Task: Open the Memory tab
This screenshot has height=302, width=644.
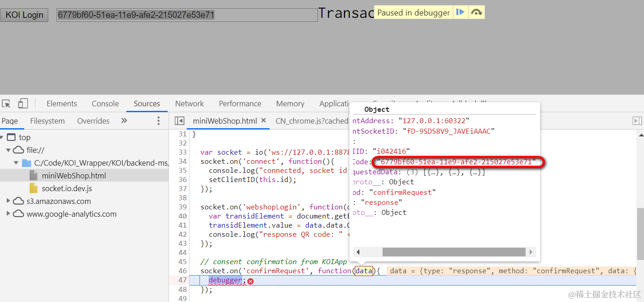Action: coord(290,104)
